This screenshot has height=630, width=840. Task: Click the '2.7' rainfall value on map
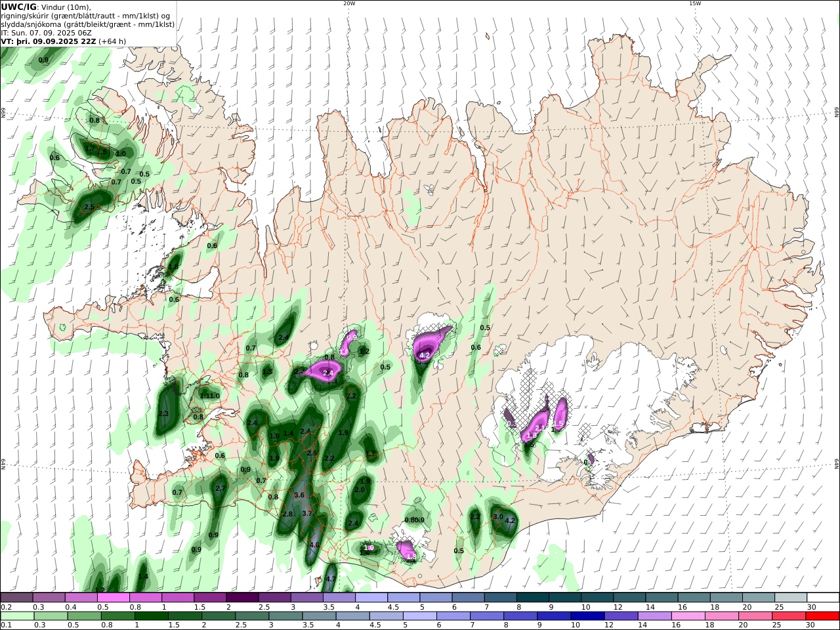click(x=220, y=489)
